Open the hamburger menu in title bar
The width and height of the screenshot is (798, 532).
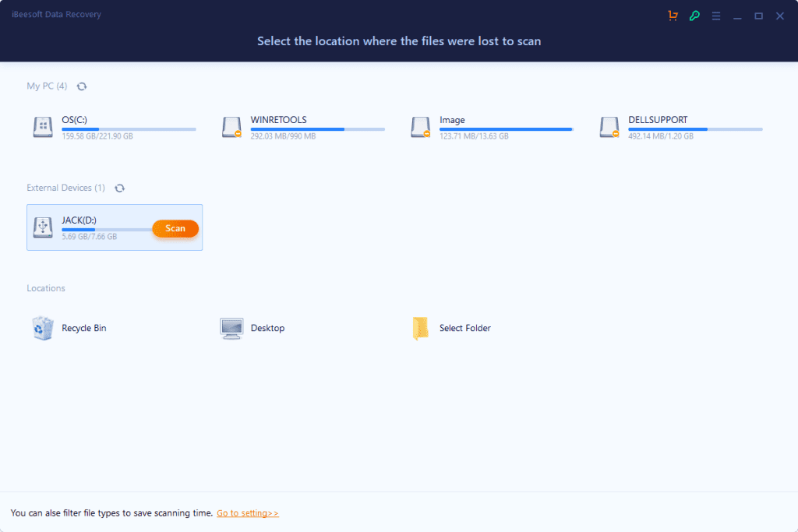point(716,16)
